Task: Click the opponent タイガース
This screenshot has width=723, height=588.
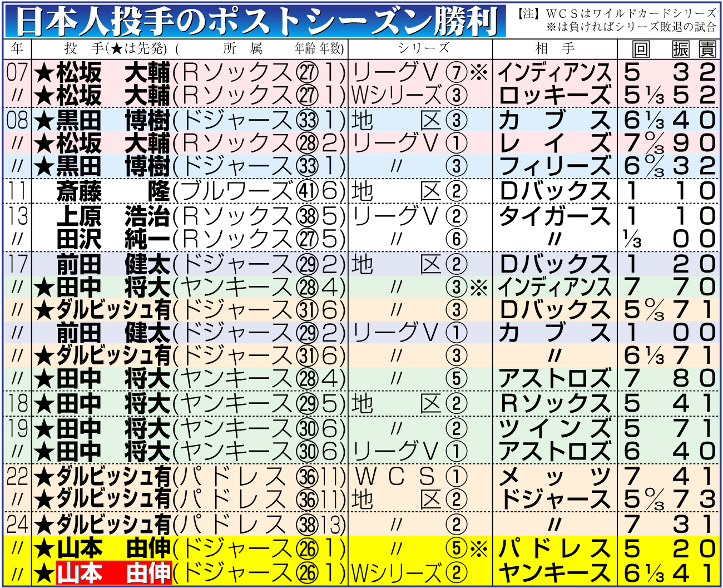Action: pos(554,216)
